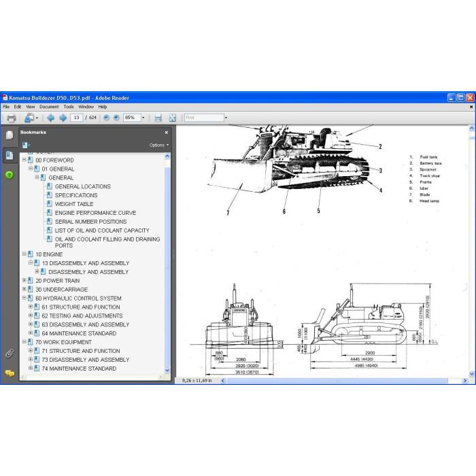Select the Bookmarks panel sidebar icon
The width and height of the screenshot is (476, 476).
point(10,155)
